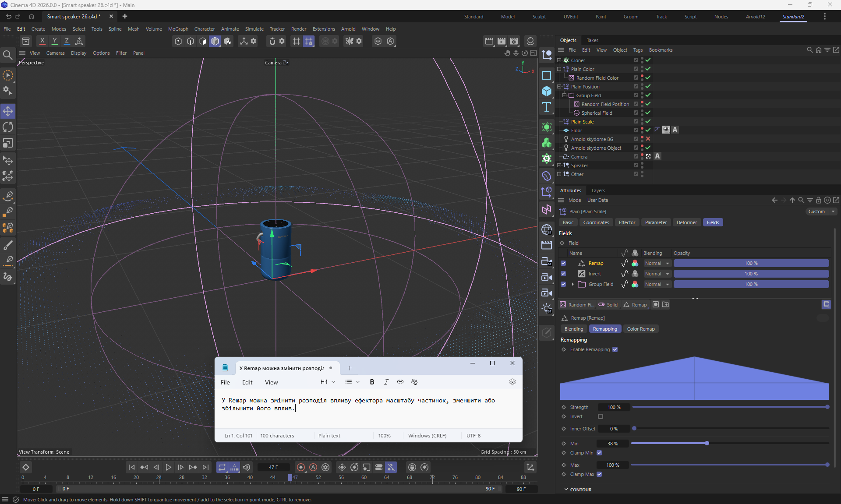Click the Min slider handle

coord(707,444)
